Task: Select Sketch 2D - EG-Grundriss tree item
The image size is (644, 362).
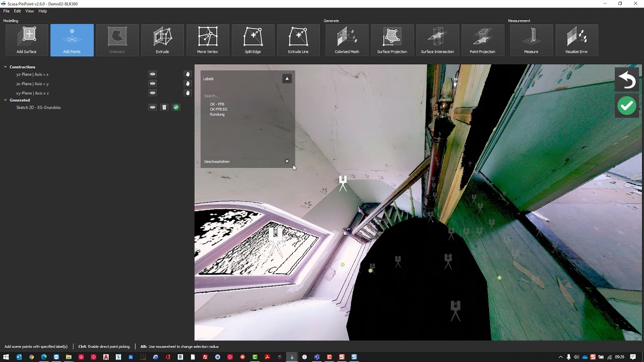Action: click(38, 108)
